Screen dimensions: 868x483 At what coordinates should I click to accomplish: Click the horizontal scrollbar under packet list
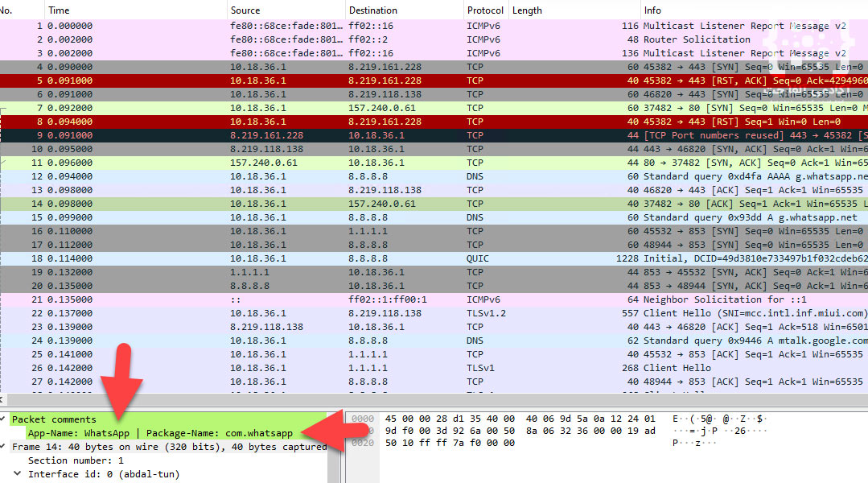(x=434, y=399)
